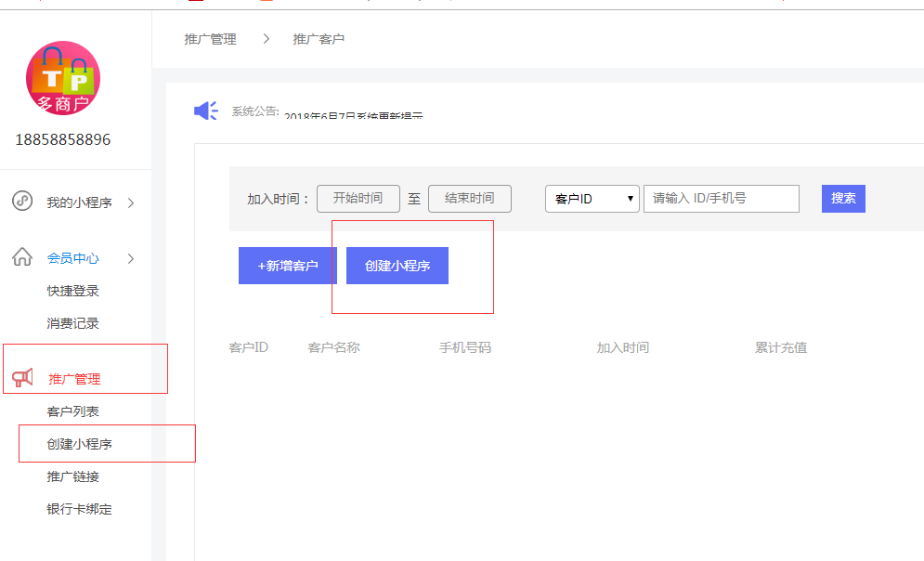Select 推广链接 from the sidebar
This screenshot has height=561, width=924.
(74, 476)
